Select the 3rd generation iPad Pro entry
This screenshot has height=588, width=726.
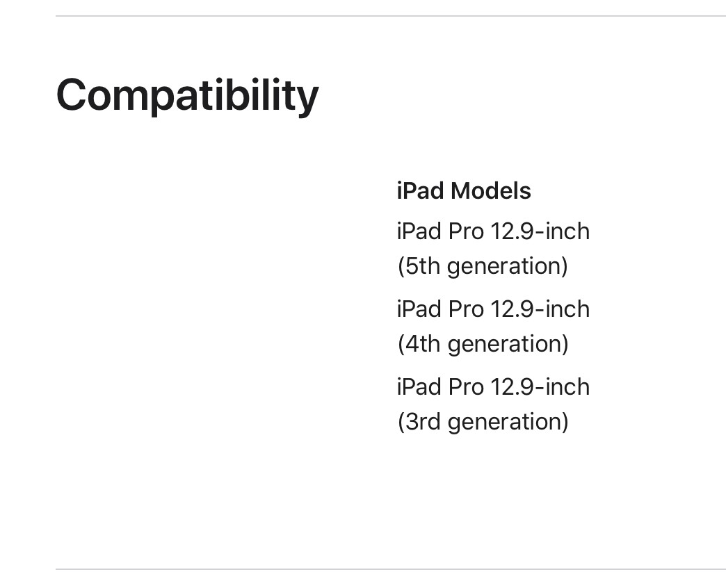click(492, 404)
